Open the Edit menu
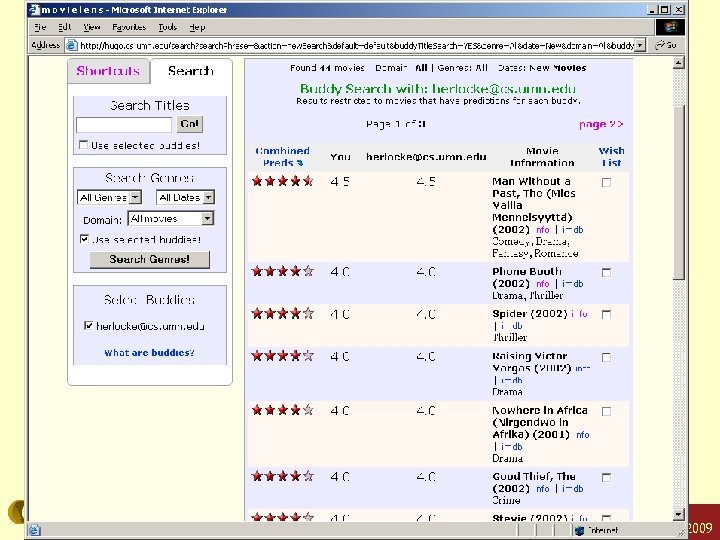 pos(65,27)
